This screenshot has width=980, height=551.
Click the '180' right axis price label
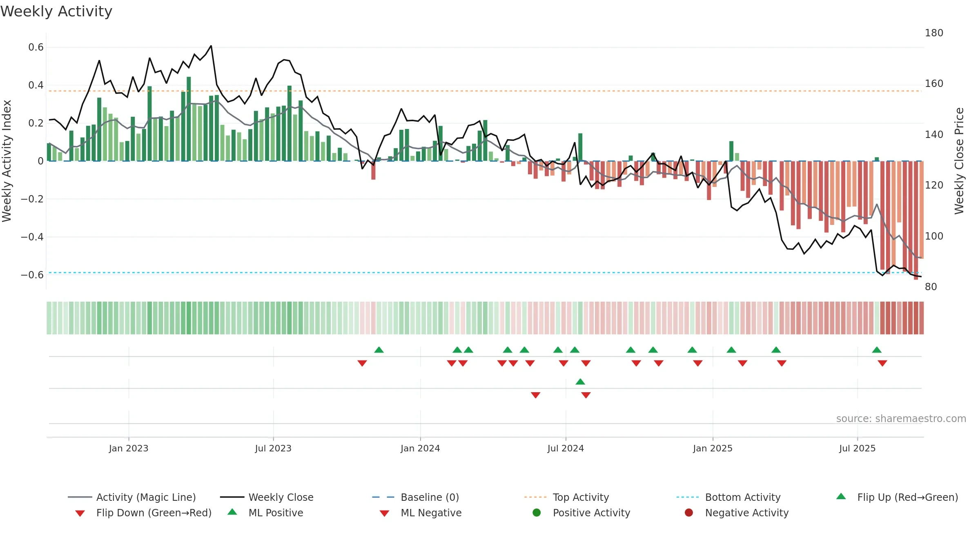click(934, 33)
